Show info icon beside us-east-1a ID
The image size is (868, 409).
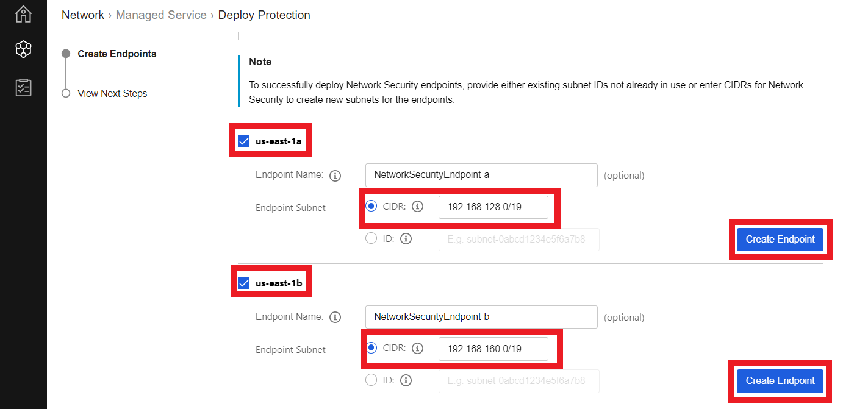pyautogui.click(x=406, y=239)
